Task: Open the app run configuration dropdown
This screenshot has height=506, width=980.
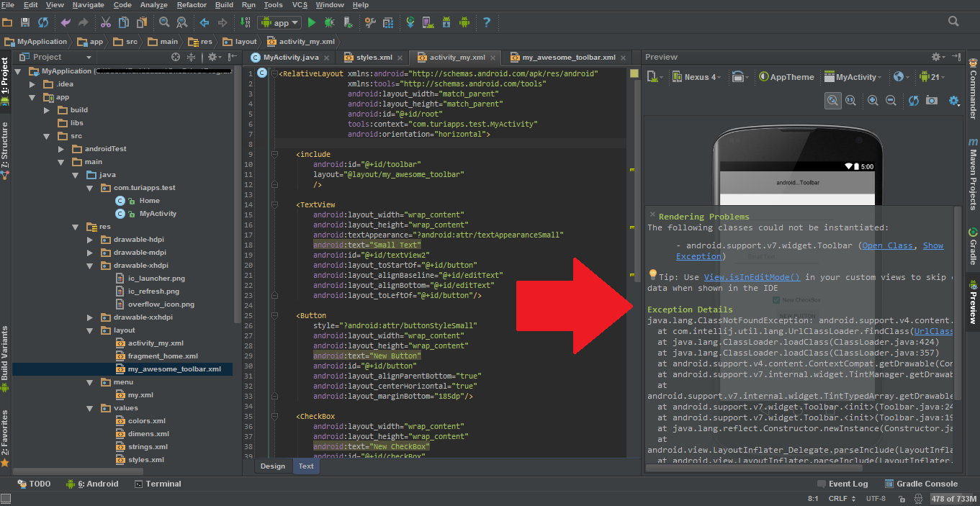Action: point(280,23)
